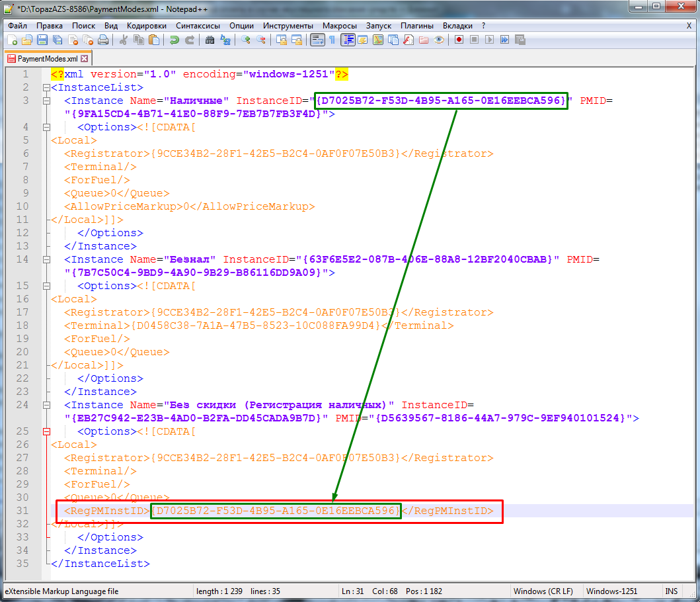This screenshot has height=602, width=700.
Task: Open the Folder as Workspace icon
Action: pyautogui.click(x=424, y=40)
